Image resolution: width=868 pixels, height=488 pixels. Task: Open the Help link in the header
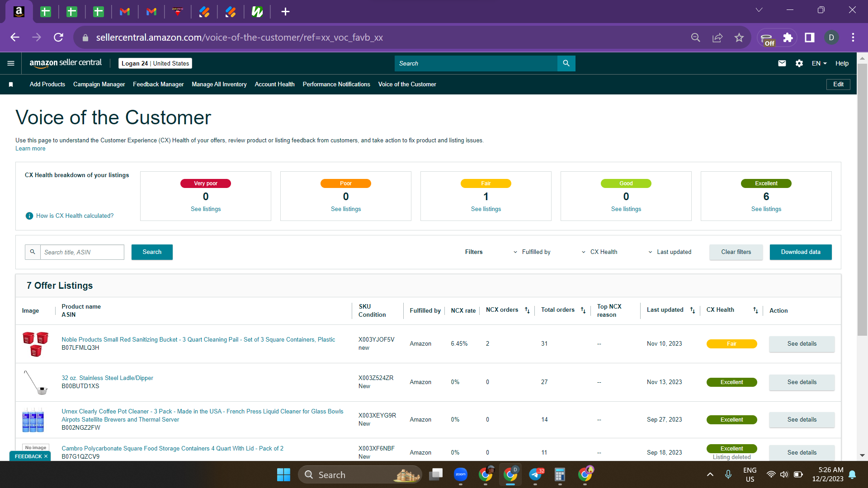click(x=842, y=63)
